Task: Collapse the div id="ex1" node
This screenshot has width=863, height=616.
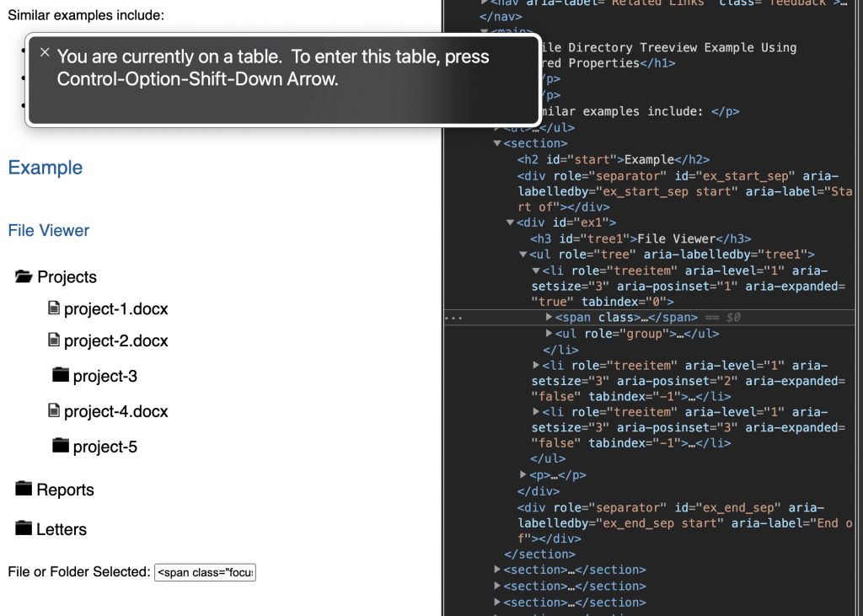Action: point(510,222)
